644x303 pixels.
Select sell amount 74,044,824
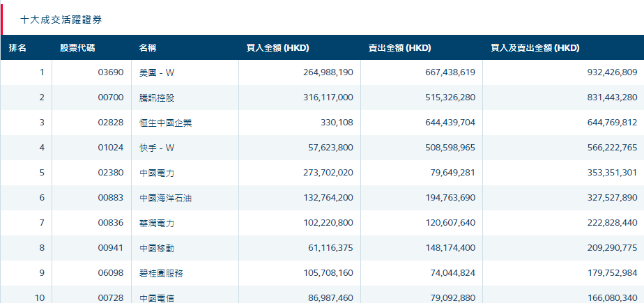pos(452,272)
